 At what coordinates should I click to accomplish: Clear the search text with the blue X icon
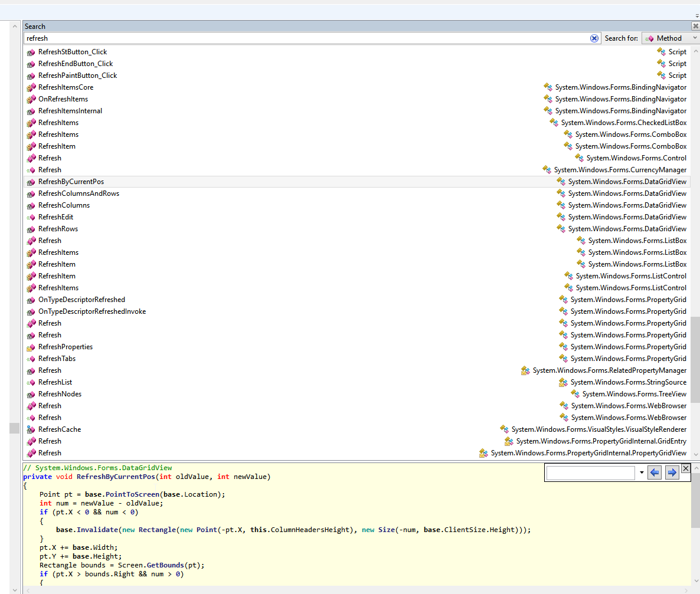(x=594, y=38)
